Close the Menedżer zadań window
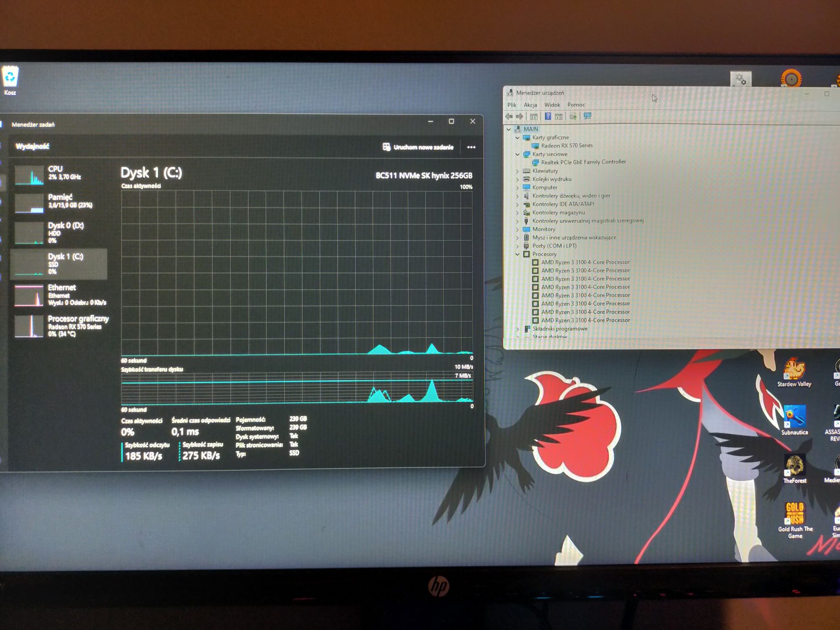Image resolution: width=840 pixels, height=630 pixels. (472, 121)
